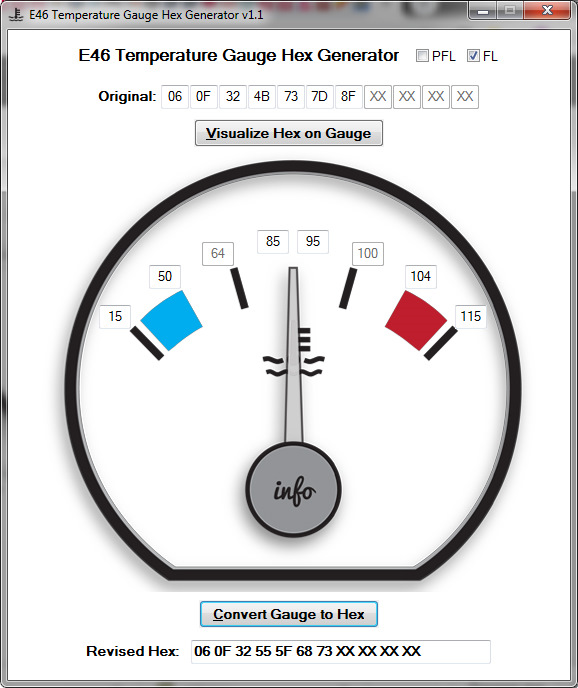Uncheck the FL checkbox
578x688 pixels.
coord(473,56)
